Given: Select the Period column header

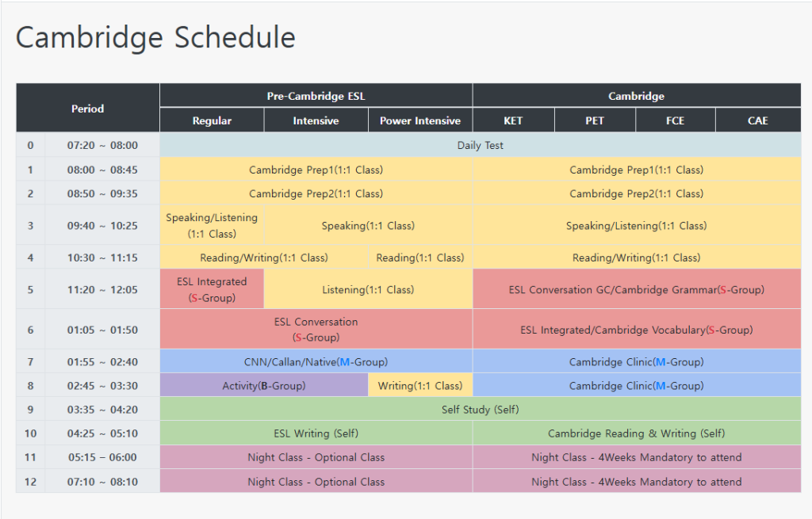Looking at the screenshot, I should [87, 109].
